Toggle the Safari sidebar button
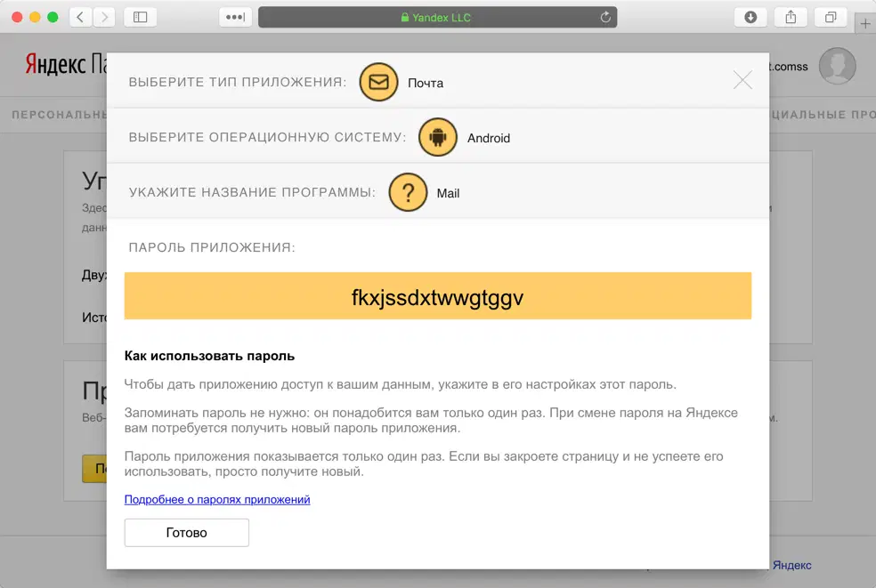Viewport: 876px width, 588px height. point(141,17)
